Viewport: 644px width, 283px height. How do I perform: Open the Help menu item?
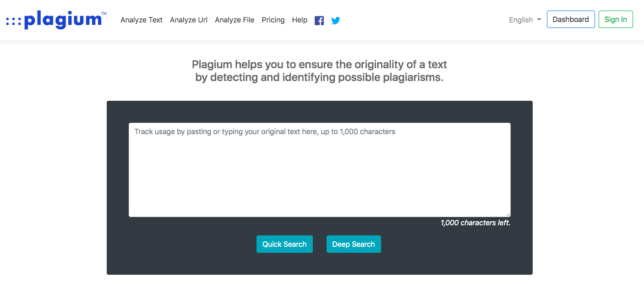click(x=300, y=20)
